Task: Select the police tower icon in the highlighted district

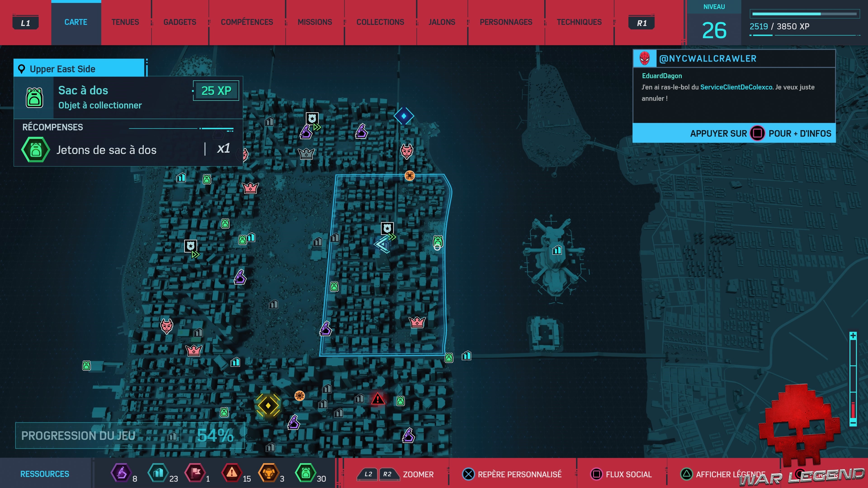Action: pyautogui.click(x=387, y=229)
